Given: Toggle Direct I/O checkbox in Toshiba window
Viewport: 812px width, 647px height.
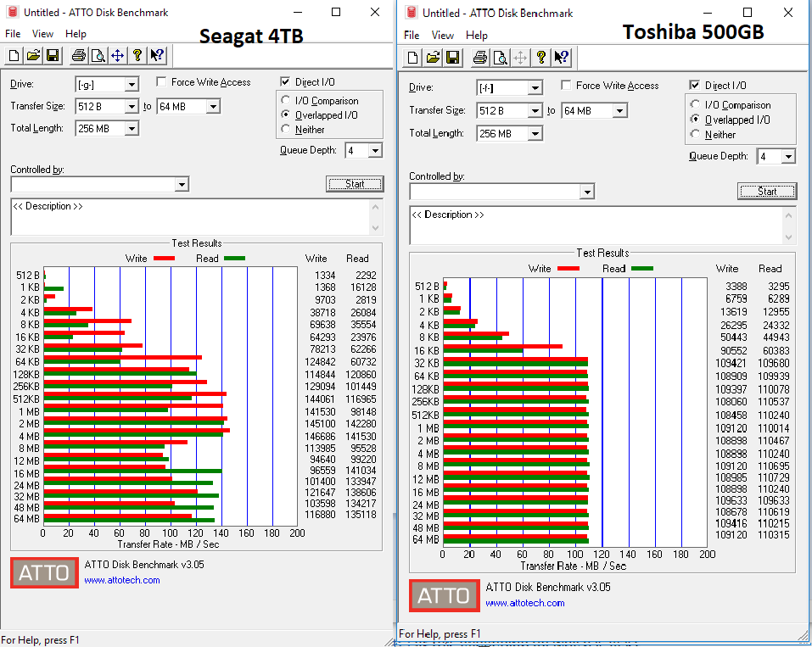Looking at the screenshot, I should pyautogui.click(x=695, y=85).
